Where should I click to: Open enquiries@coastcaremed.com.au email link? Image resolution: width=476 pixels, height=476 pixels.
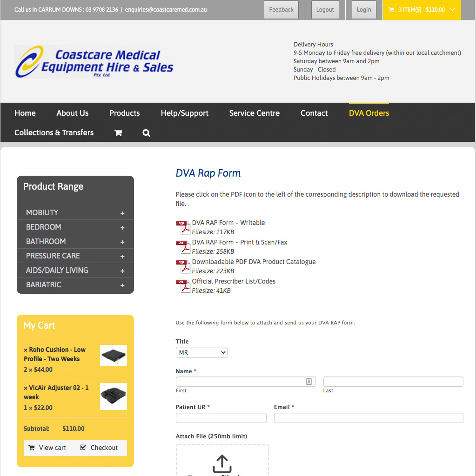(x=166, y=10)
